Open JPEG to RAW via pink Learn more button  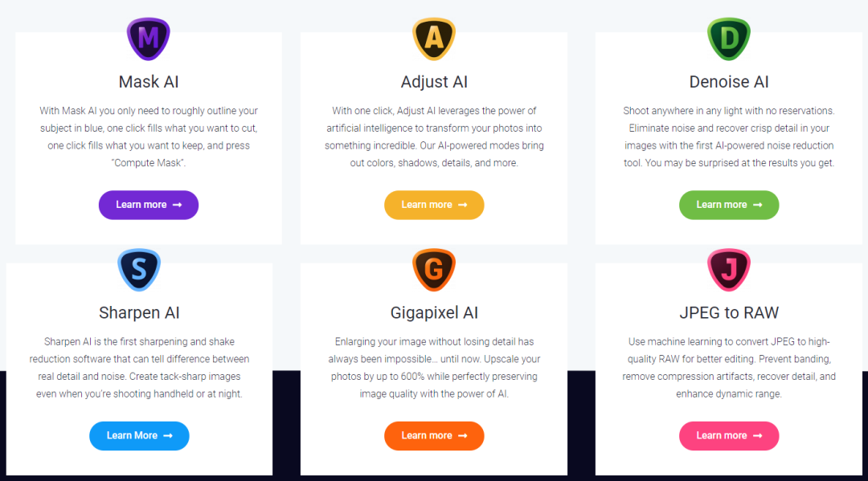tap(729, 436)
